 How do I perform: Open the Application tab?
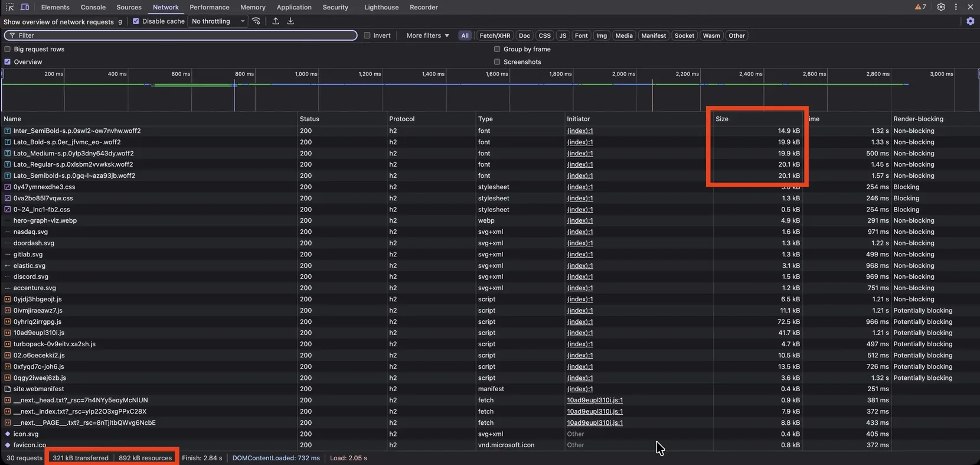pyautogui.click(x=294, y=7)
